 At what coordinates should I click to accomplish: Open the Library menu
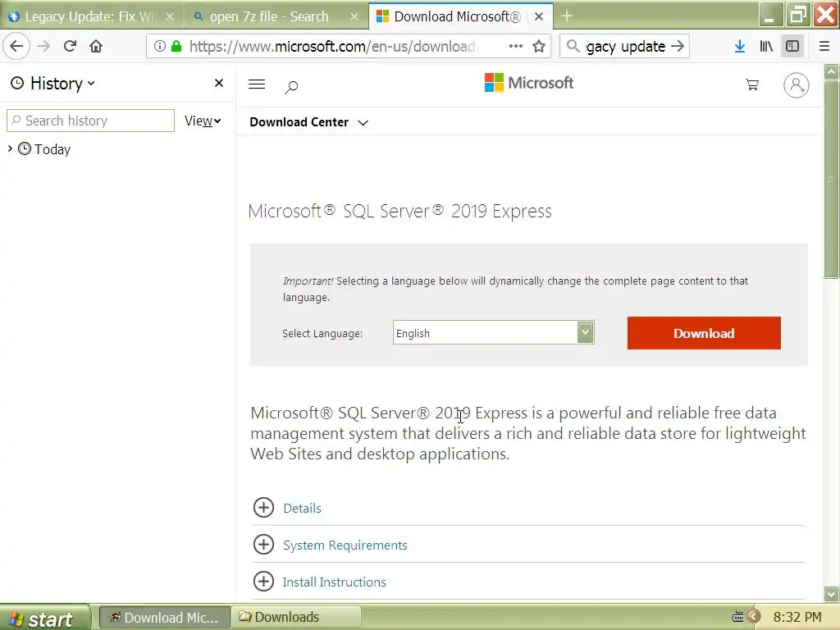pyautogui.click(x=766, y=46)
